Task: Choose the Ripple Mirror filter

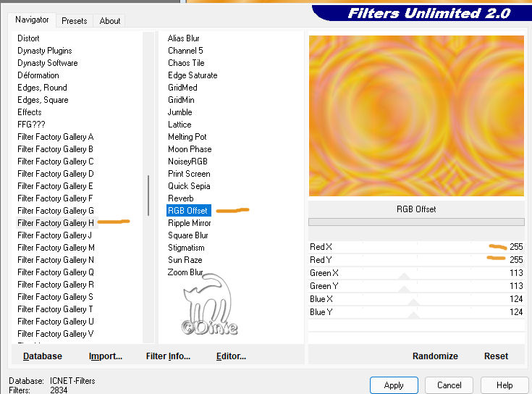Action: (x=190, y=223)
